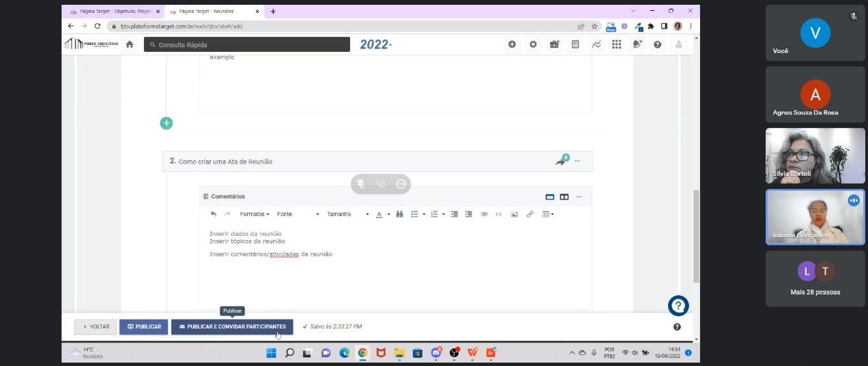
Task: Go to the home page icon
Action: click(130, 44)
